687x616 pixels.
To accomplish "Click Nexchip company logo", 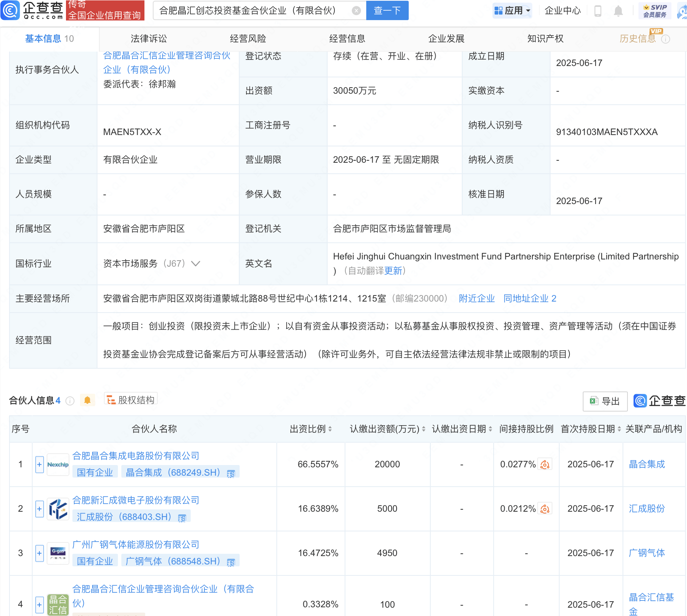I will (58, 465).
